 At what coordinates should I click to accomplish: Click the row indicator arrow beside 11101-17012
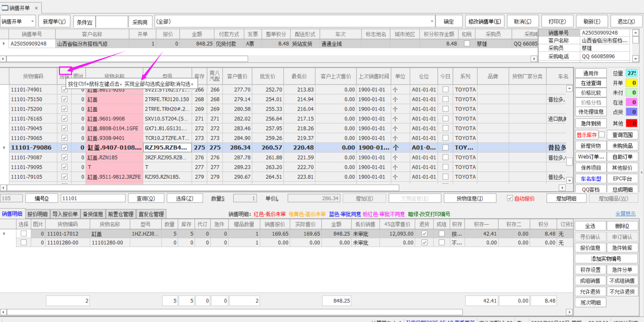coord(4,233)
